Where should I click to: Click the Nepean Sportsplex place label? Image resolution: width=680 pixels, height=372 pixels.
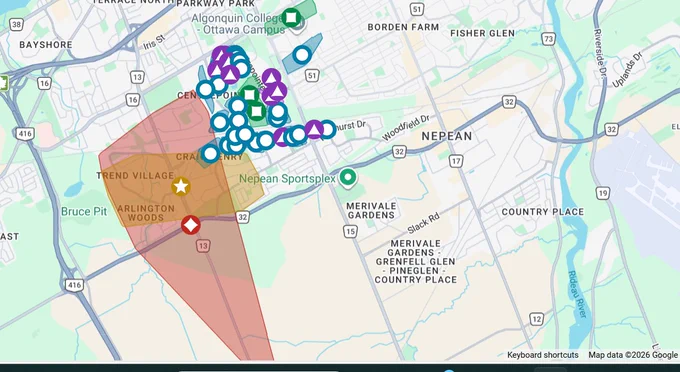point(288,179)
